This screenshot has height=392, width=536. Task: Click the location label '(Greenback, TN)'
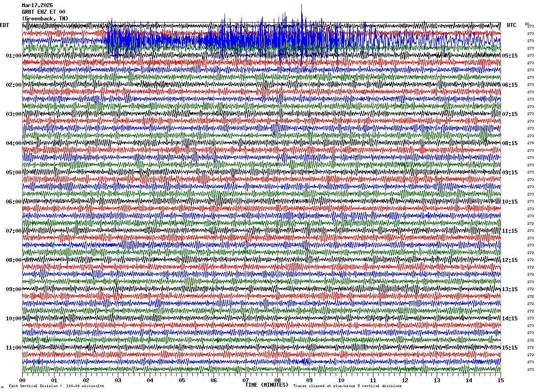(x=45, y=19)
